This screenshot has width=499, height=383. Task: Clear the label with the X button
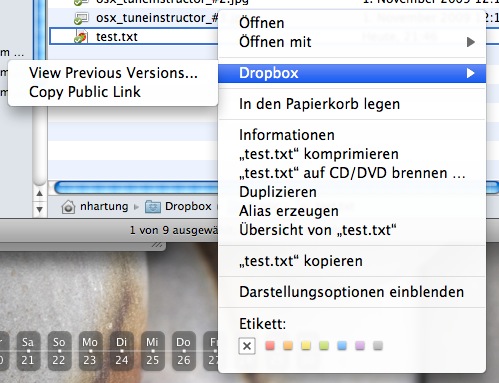coord(247,346)
